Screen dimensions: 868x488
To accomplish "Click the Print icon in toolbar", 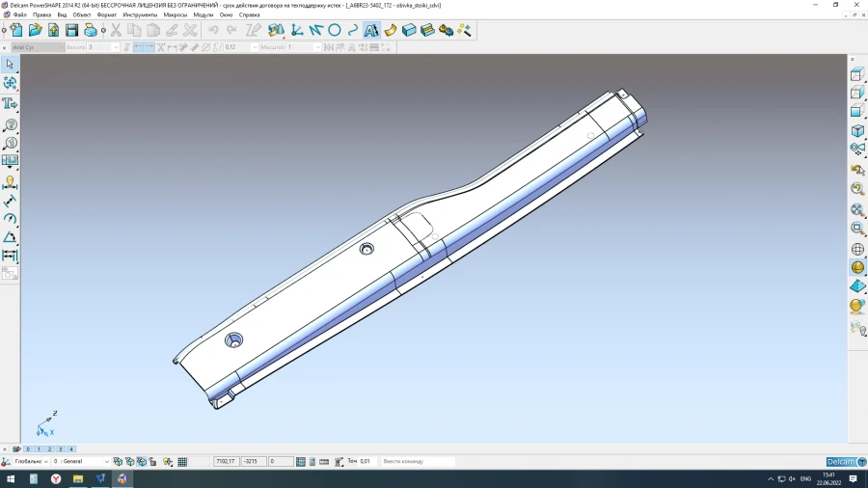I will tap(90, 30).
